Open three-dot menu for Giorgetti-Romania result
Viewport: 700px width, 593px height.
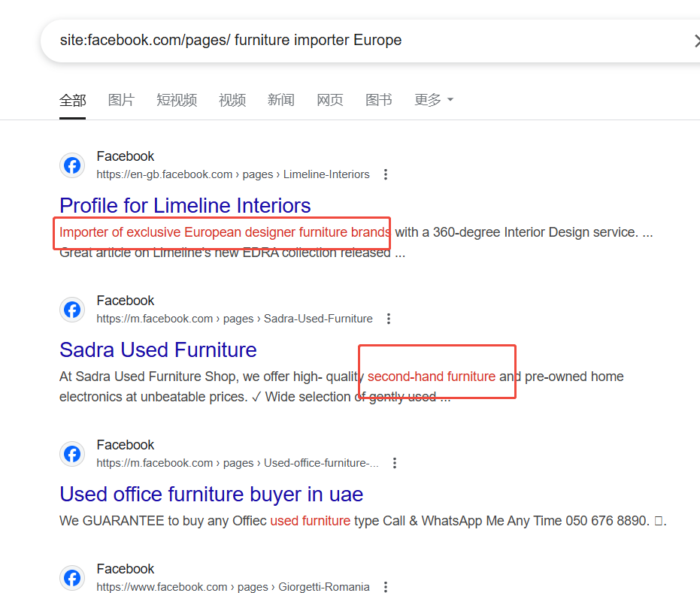386,587
